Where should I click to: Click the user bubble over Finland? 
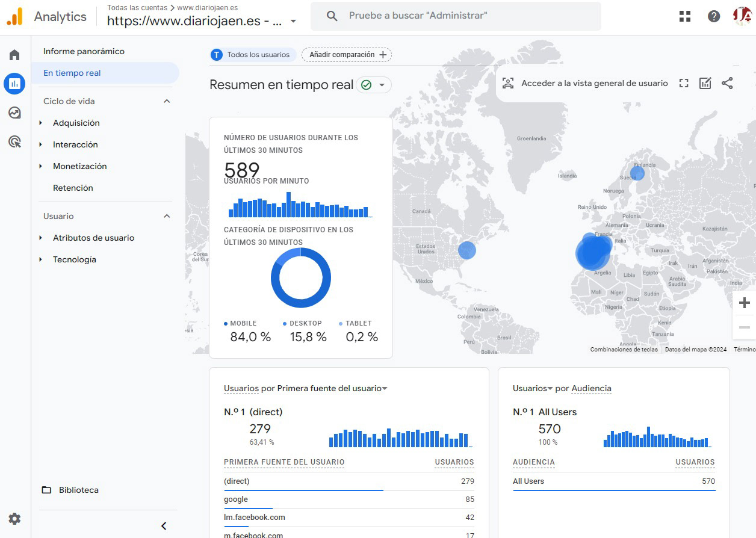[637, 173]
